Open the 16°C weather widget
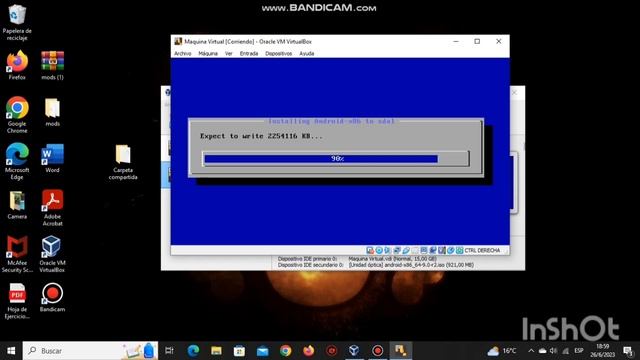This screenshot has width=640, height=360. pos(502,351)
